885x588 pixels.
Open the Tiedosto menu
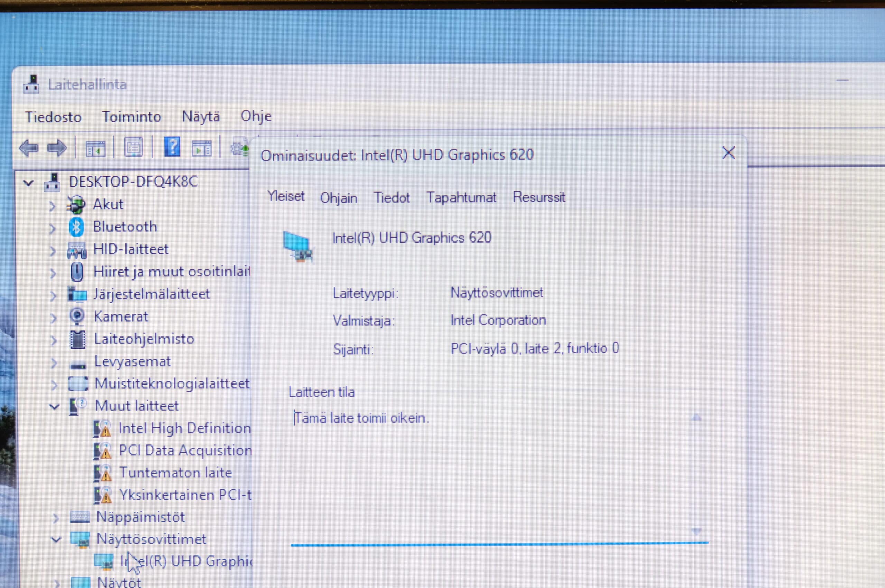coord(53,117)
